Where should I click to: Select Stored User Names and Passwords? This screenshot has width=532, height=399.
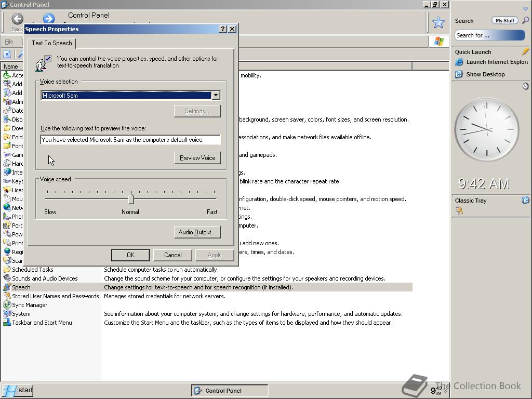click(x=55, y=296)
